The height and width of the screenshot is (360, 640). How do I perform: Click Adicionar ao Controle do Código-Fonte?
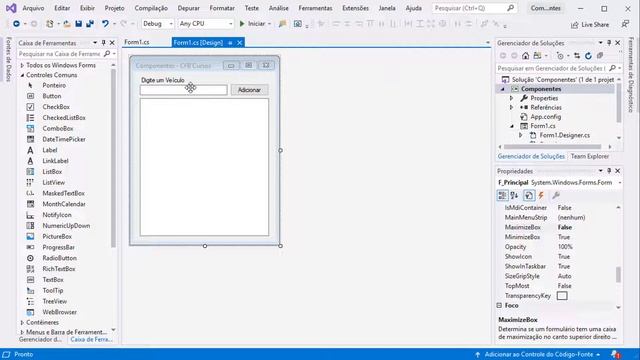pyautogui.click(x=539, y=354)
